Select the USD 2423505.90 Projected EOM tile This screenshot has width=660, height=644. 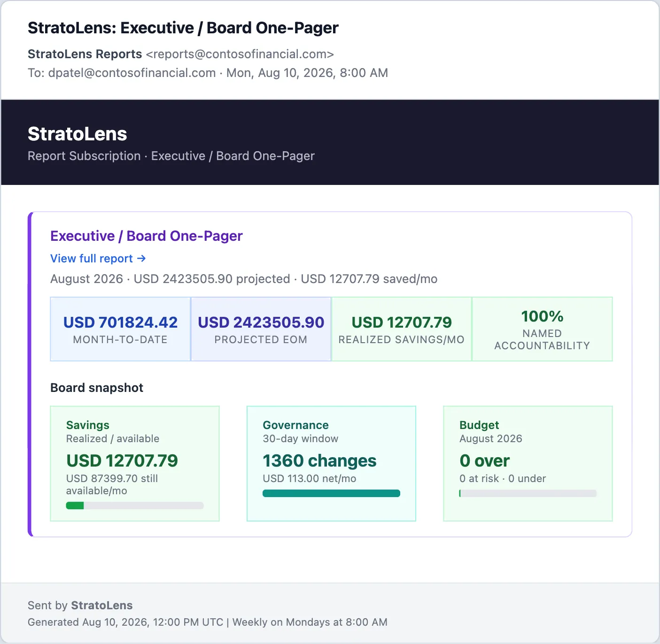[x=261, y=329]
